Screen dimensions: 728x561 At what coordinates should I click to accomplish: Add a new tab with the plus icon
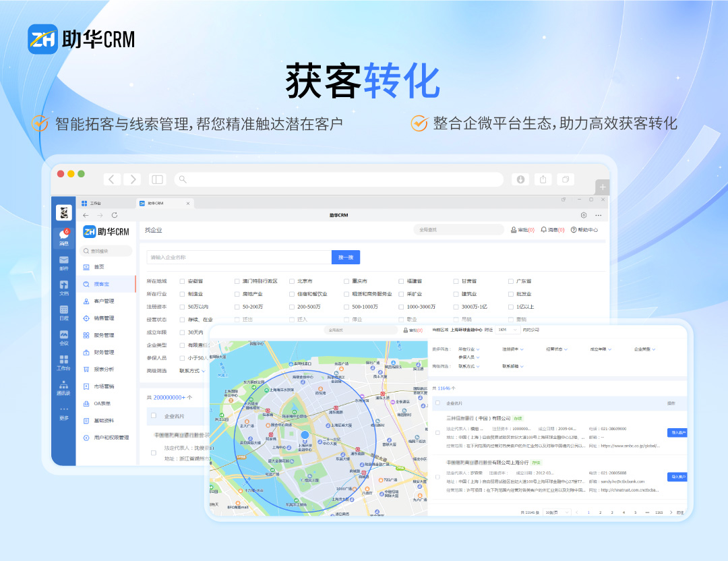pyautogui.click(x=602, y=187)
